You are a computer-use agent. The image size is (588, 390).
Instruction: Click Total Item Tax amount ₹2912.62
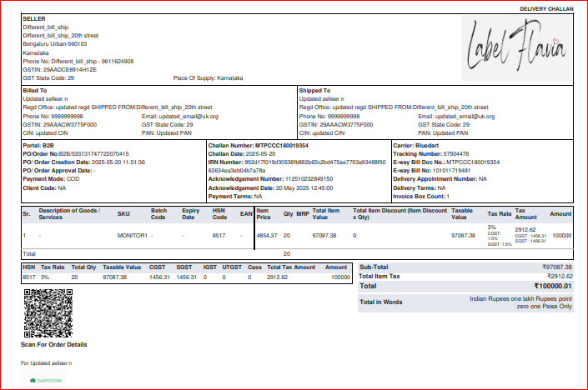pyautogui.click(x=560, y=276)
